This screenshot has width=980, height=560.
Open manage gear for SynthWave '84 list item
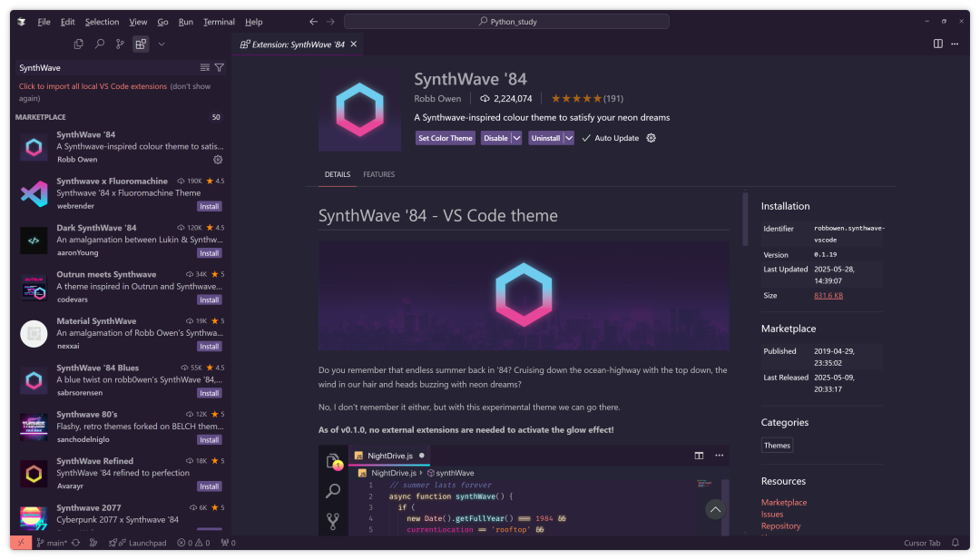pyautogui.click(x=218, y=160)
